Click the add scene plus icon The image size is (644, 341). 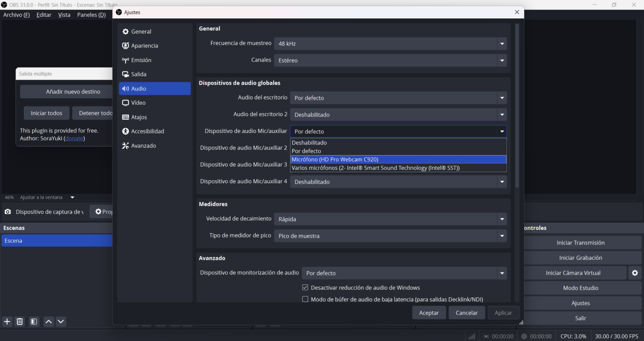click(7, 322)
